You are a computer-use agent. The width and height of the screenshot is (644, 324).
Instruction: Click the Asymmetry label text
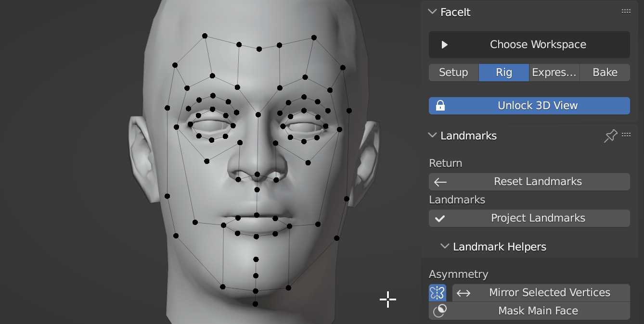458,274
